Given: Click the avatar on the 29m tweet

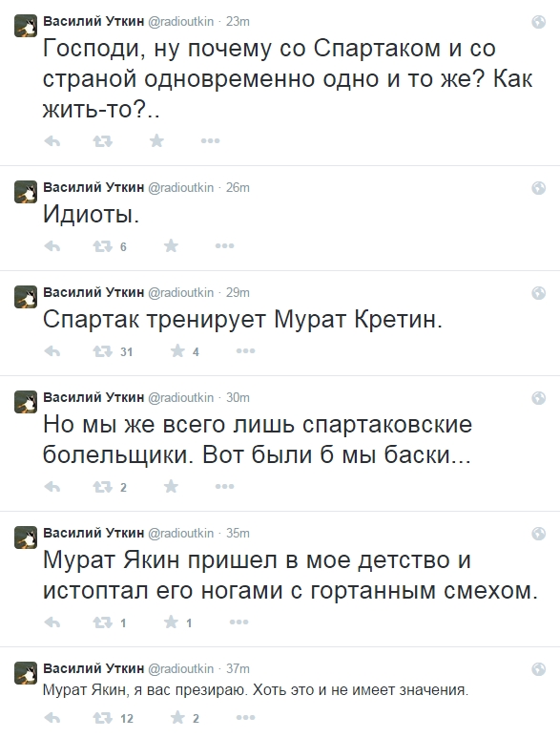Looking at the screenshot, I should (x=26, y=297).
